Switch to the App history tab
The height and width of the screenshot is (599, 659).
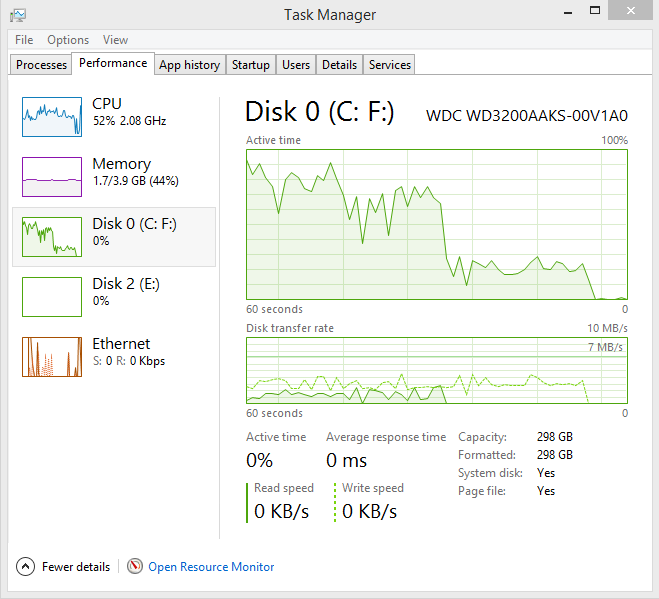pos(189,65)
